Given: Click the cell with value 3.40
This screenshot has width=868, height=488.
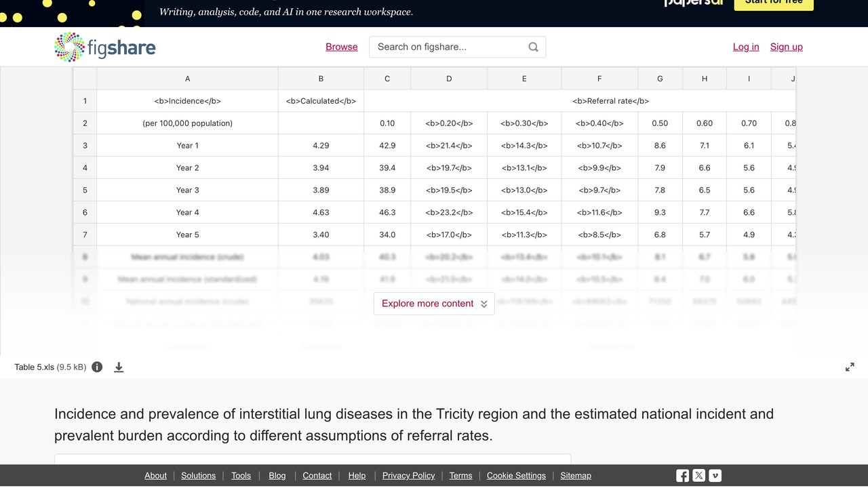Looking at the screenshot, I should click(x=321, y=235).
